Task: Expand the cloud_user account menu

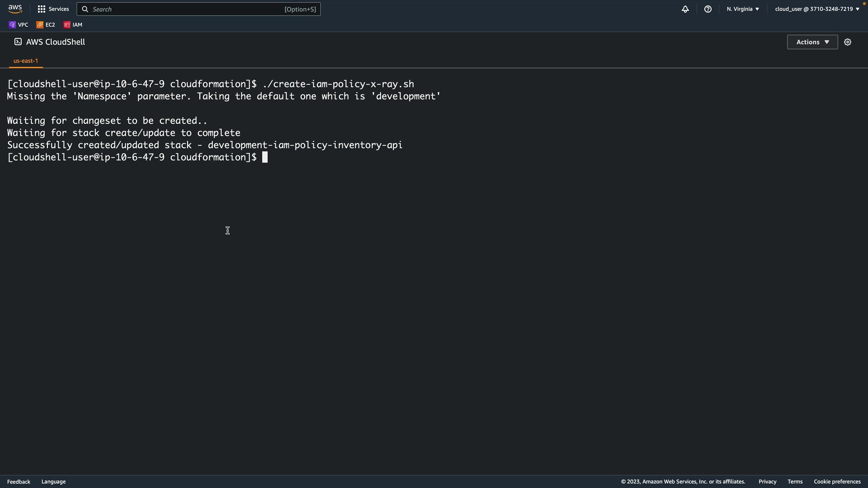Action: (817, 9)
